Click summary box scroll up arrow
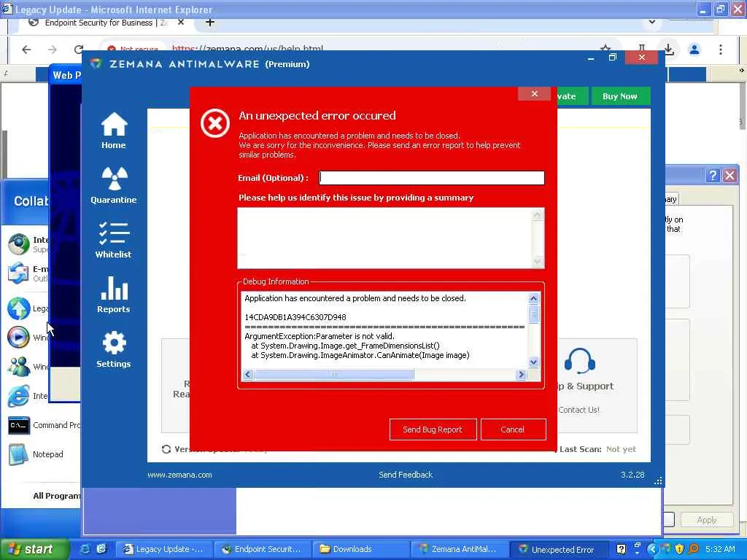747x560 pixels. pos(538,215)
